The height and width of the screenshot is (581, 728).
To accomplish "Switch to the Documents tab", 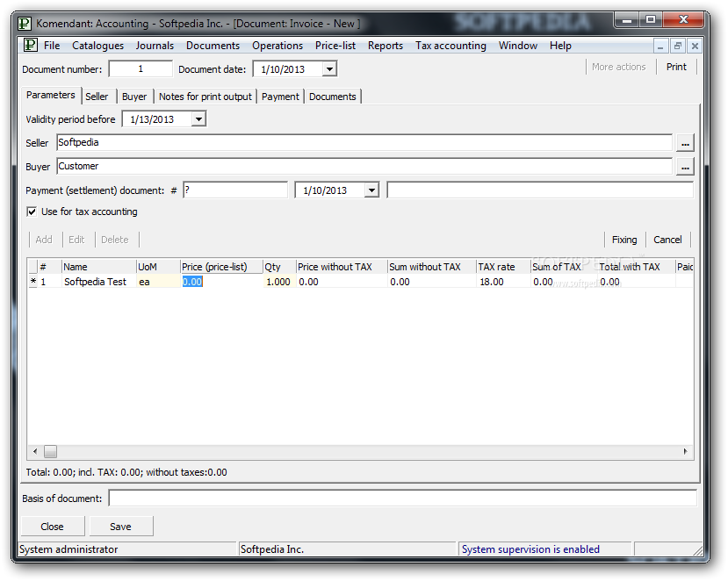I will [333, 97].
